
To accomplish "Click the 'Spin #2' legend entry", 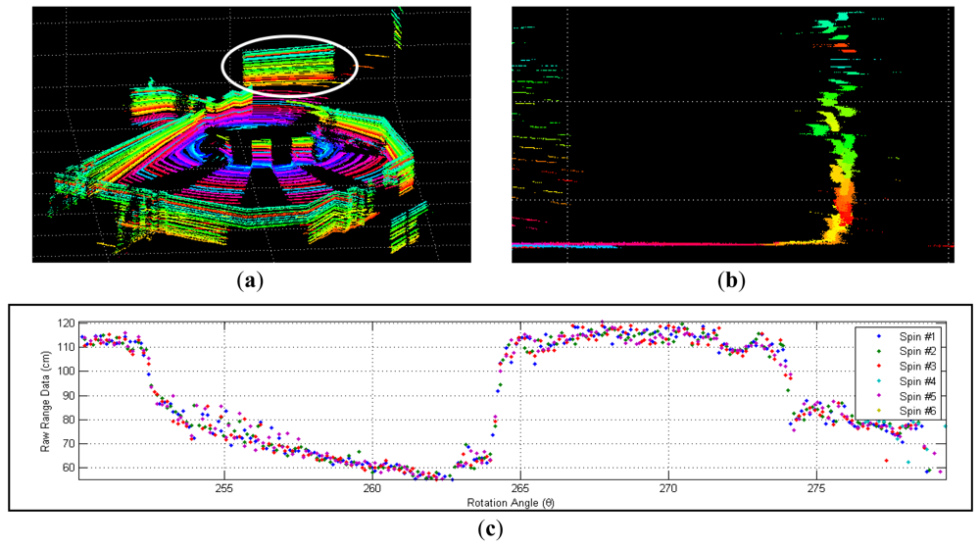I will click(x=918, y=351).
